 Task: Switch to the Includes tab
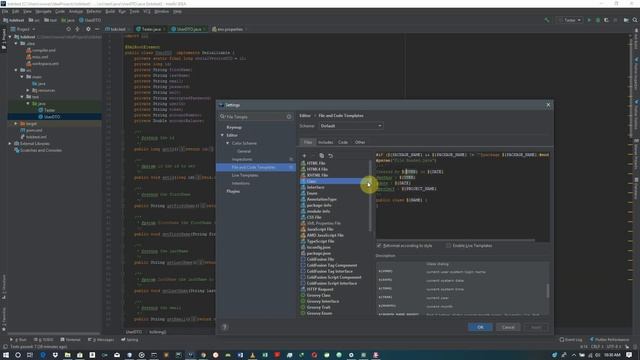(x=325, y=142)
